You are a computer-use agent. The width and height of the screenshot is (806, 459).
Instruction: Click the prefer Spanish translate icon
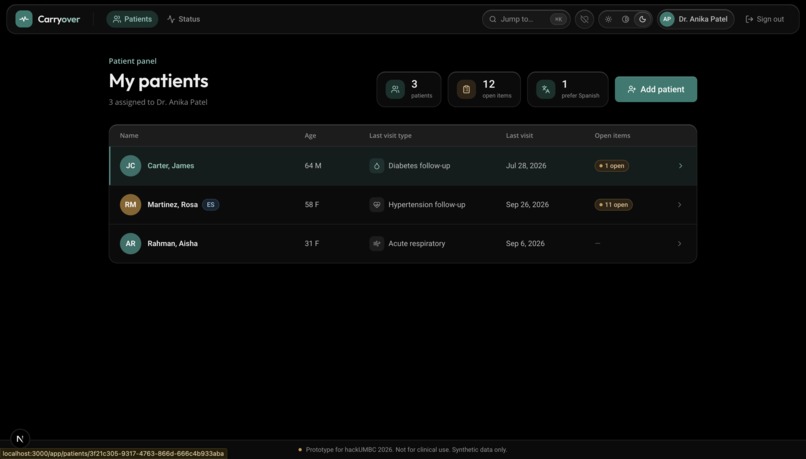click(545, 89)
